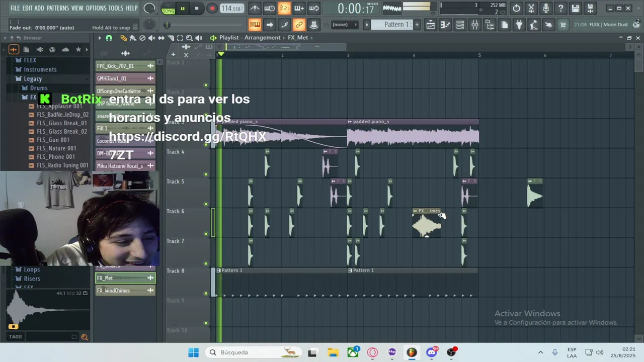Image resolution: width=644 pixels, height=362 pixels.
Task: Collapse the Legacy folder in browser
Action: (33, 79)
